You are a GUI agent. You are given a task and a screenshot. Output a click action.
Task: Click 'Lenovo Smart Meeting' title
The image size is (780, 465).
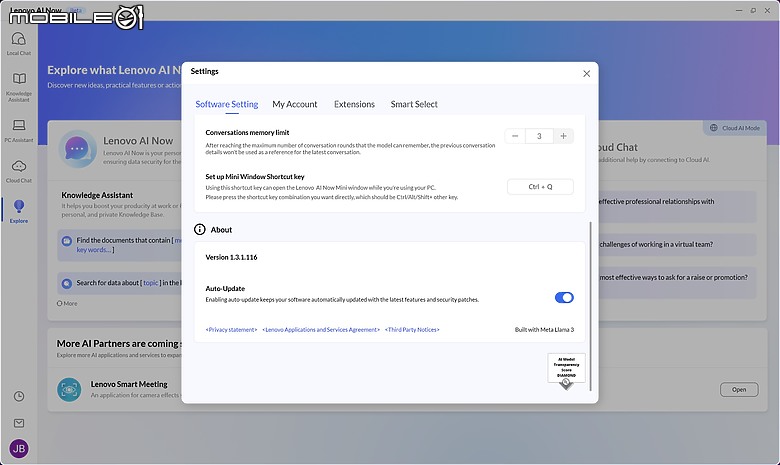(x=129, y=384)
